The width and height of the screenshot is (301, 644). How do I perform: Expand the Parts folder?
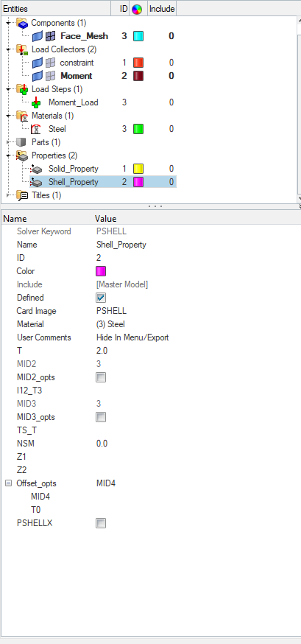point(8,142)
